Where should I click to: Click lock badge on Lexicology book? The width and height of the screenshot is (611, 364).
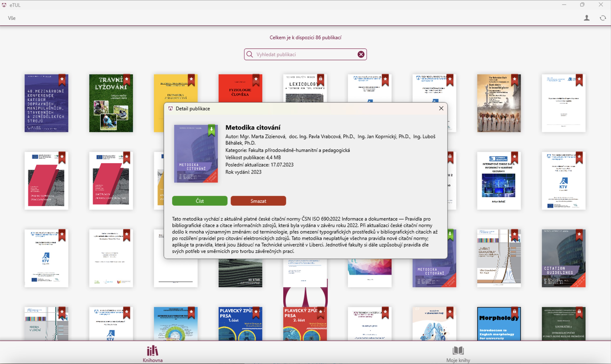click(x=320, y=79)
